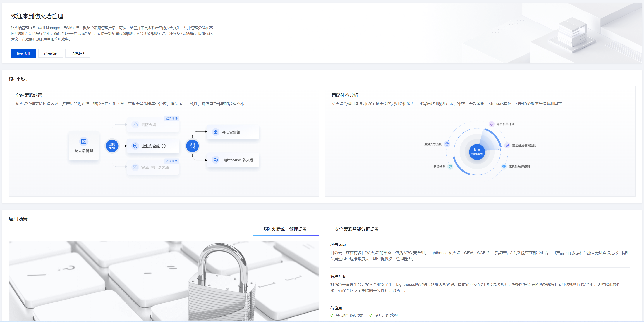Click the 无效规则 shield icon
The image size is (644, 322).
point(450,167)
